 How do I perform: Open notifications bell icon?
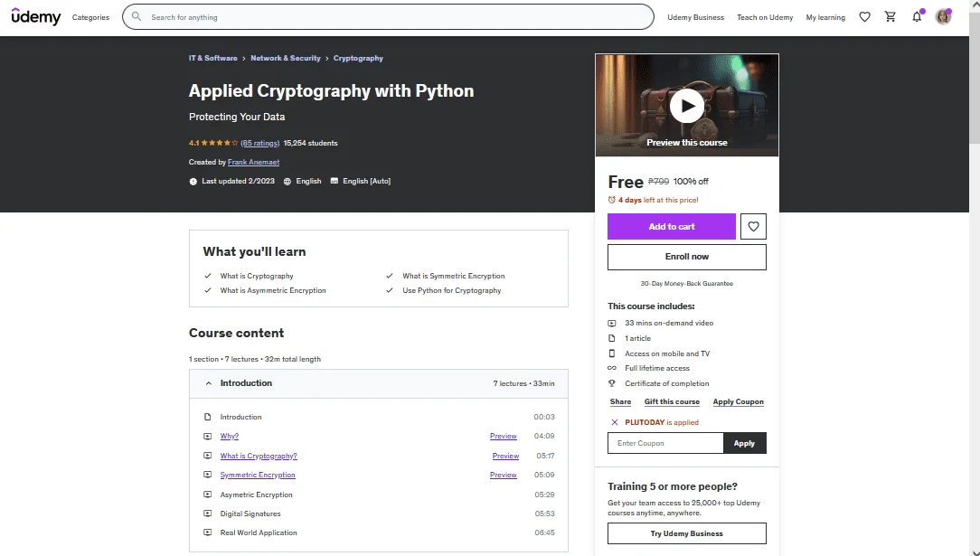click(916, 17)
